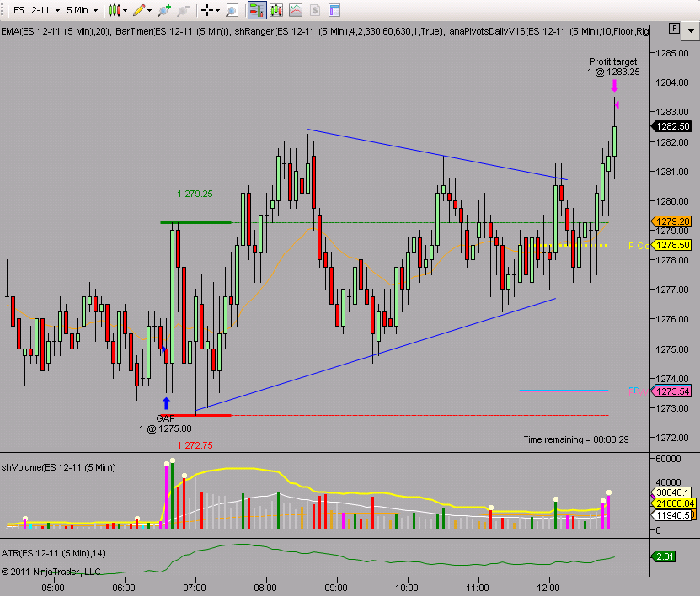Click the yellow P-Clo pivot label
Image resolution: width=700 pixels, height=596 pixels.
tap(639, 246)
